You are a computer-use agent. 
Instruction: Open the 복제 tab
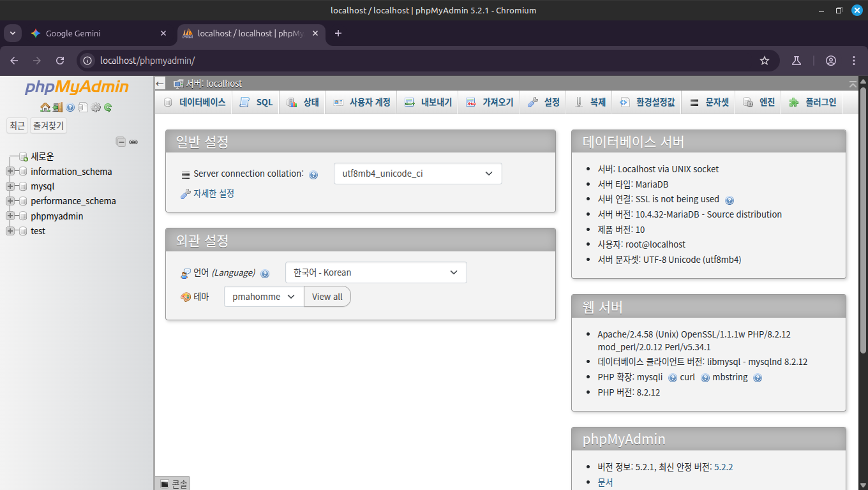tap(590, 102)
